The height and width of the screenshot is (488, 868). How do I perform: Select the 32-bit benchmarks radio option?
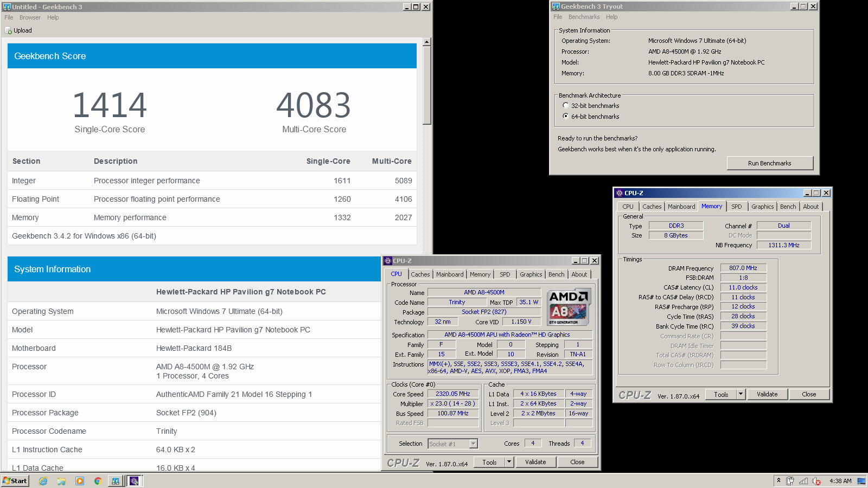point(566,106)
